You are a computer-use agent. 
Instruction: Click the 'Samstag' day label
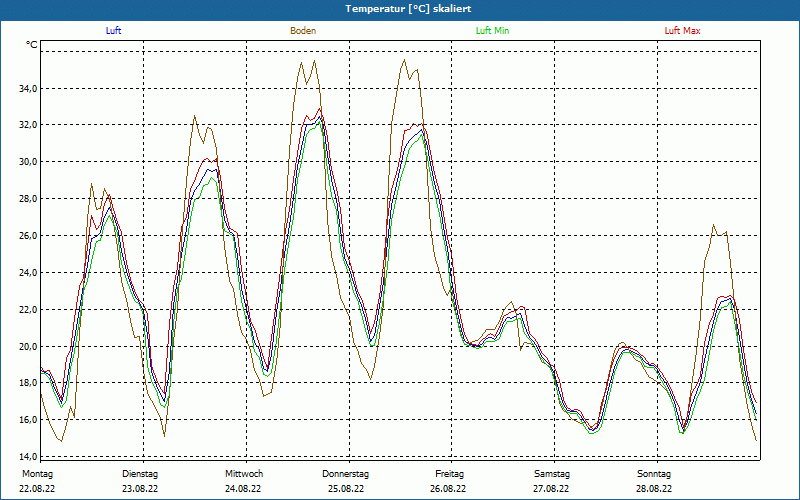click(x=552, y=474)
